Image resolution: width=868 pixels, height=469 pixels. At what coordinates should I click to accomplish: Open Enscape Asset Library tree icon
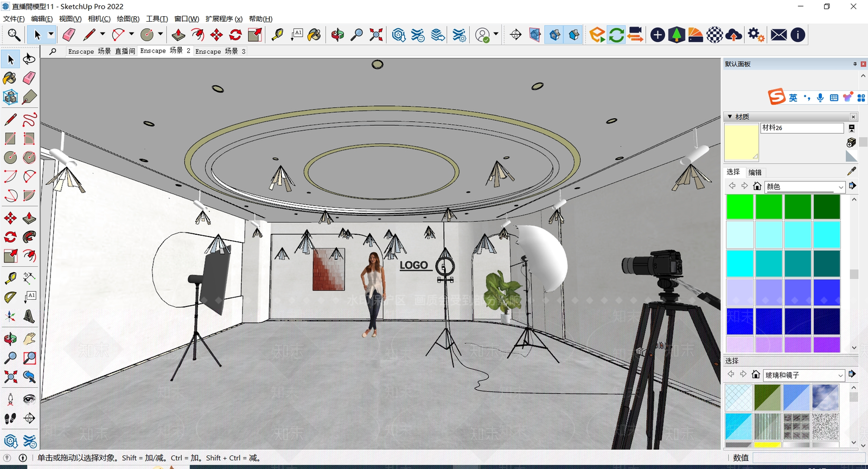click(x=676, y=35)
